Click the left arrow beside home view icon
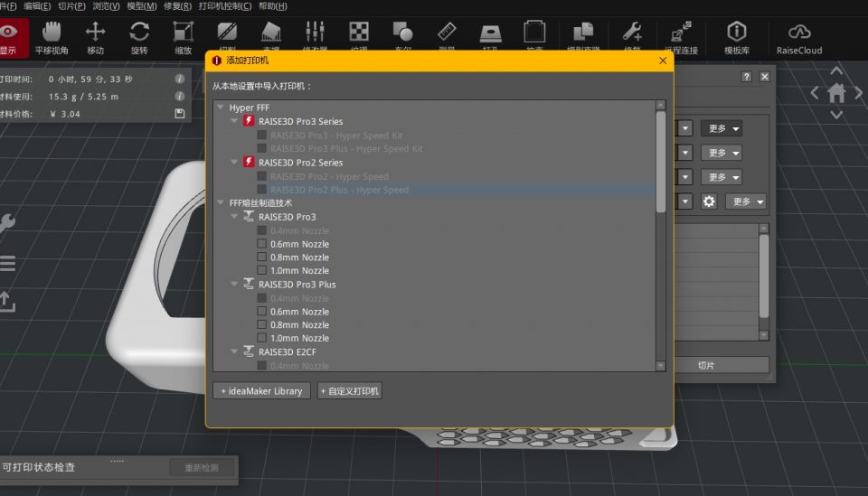Image resolution: width=868 pixels, height=496 pixels. pyautogui.click(x=815, y=93)
